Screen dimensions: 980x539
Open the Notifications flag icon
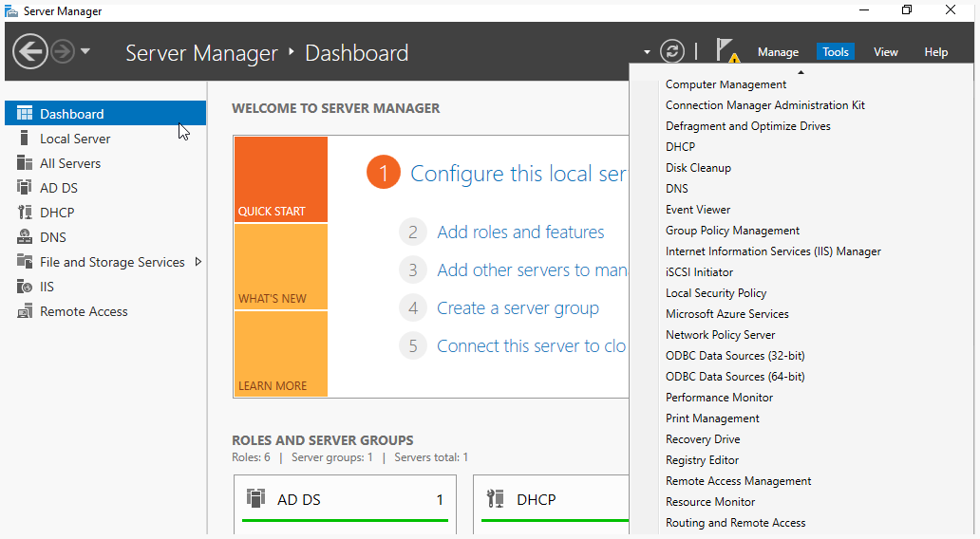click(x=726, y=50)
